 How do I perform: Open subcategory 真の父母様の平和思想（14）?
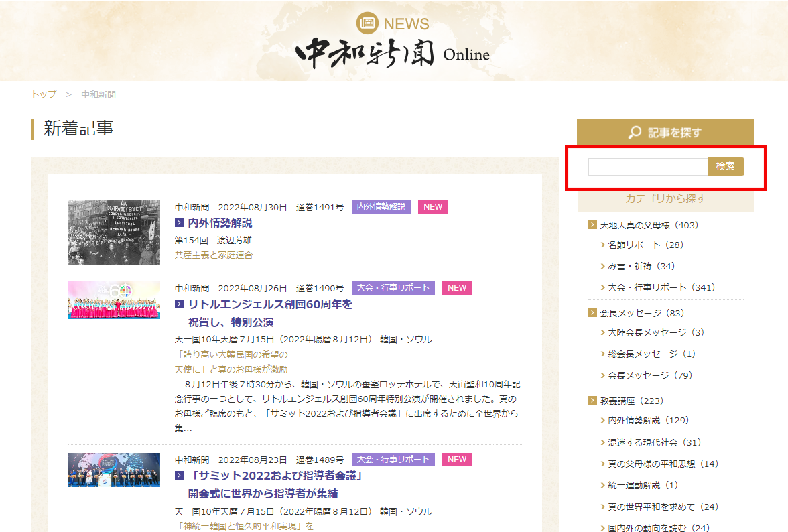click(663, 464)
